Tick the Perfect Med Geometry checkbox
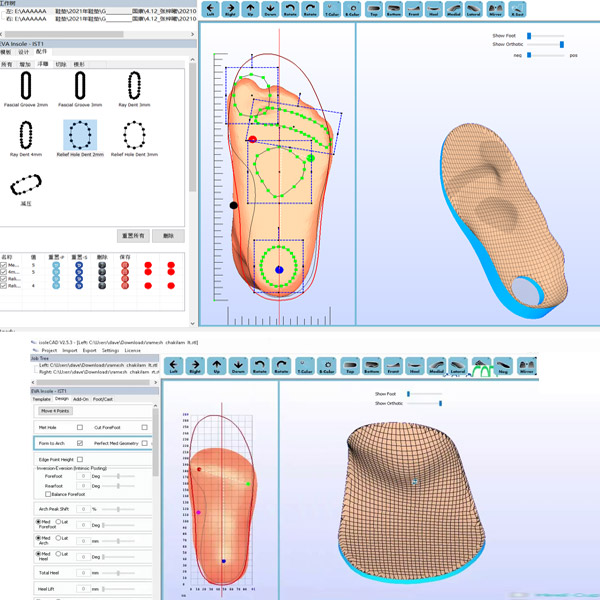This screenshot has width=600, height=600. coord(144,443)
